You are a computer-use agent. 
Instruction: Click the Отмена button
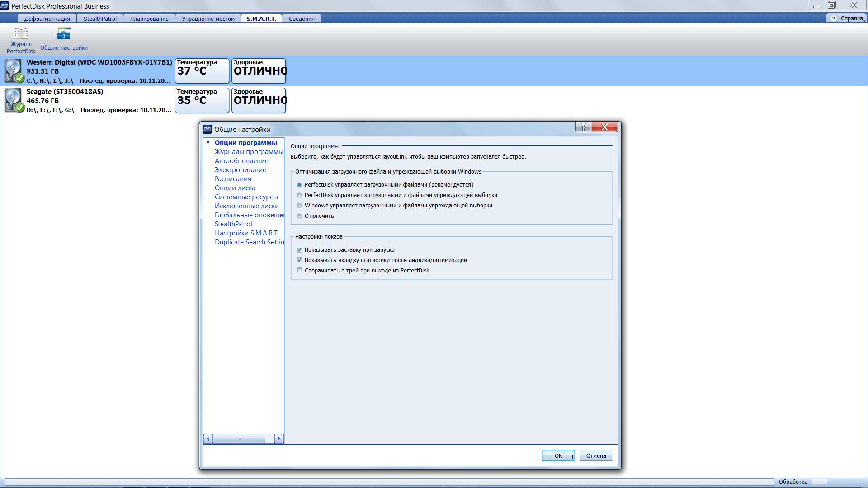[x=595, y=455]
